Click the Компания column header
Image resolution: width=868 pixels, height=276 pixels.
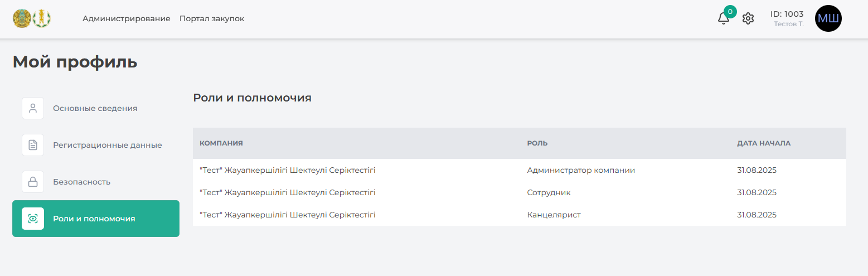(x=221, y=143)
